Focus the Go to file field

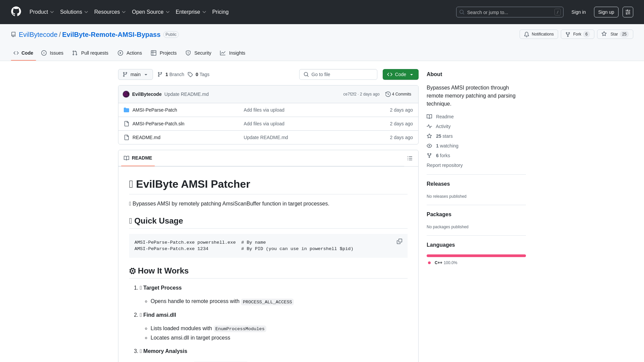click(338, 74)
